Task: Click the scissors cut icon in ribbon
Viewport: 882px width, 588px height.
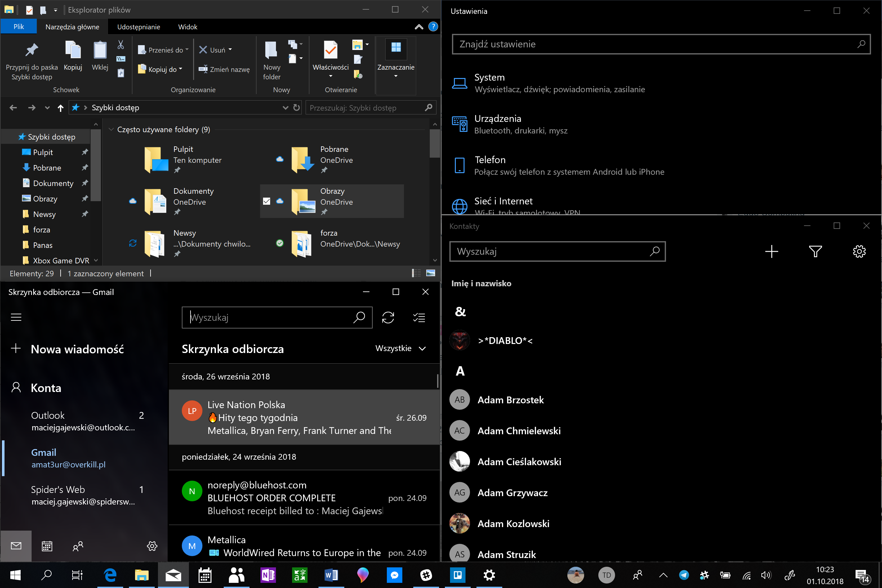Action: coord(121,44)
